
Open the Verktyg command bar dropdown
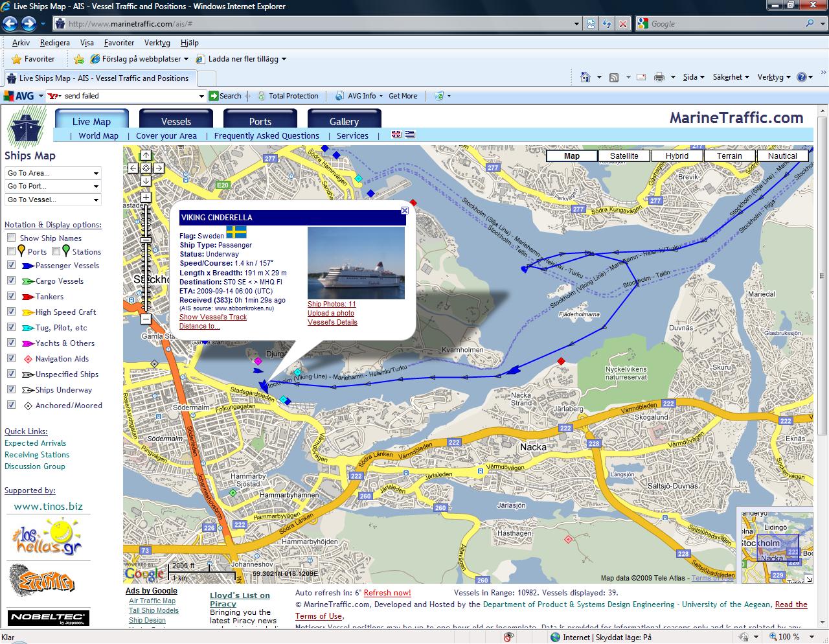(x=774, y=77)
